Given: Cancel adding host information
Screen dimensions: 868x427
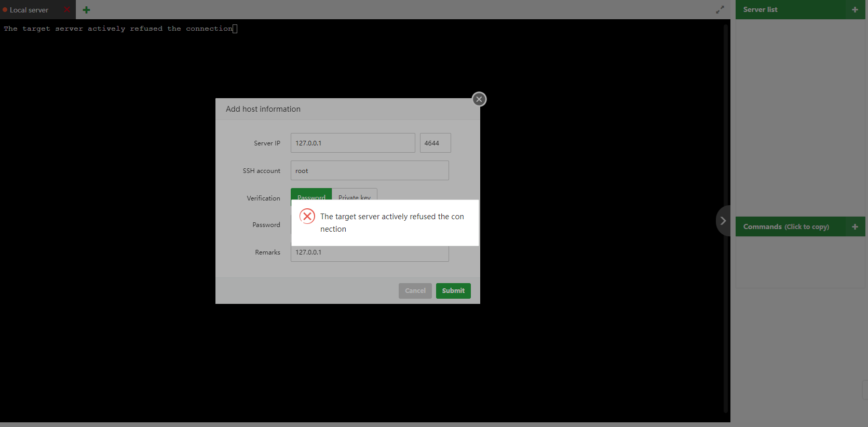Looking at the screenshot, I should tap(415, 291).
